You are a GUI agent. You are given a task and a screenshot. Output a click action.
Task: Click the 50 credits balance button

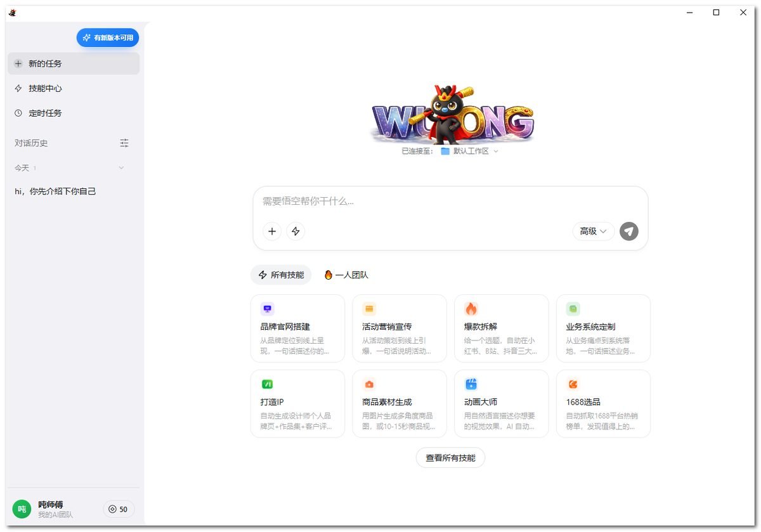click(x=119, y=509)
